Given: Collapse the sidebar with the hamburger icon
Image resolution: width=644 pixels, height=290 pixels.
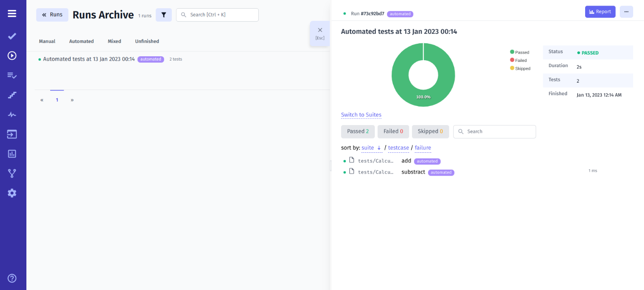Looking at the screenshot, I should (x=12, y=13).
